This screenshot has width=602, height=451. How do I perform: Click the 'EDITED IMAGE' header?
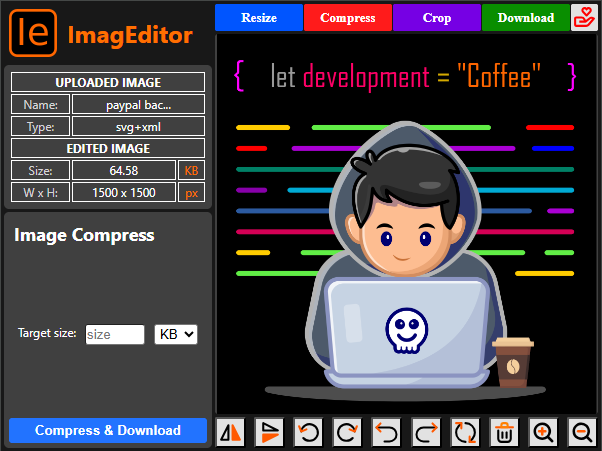(x=108, y=148)
